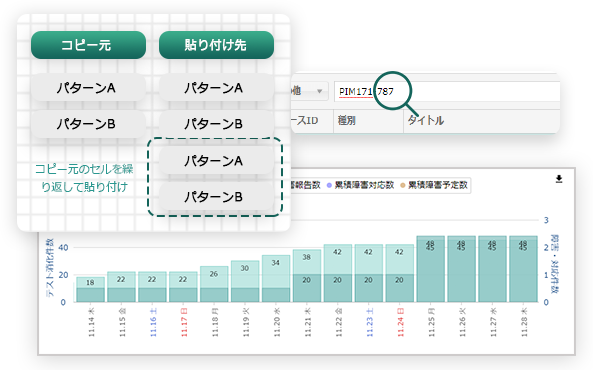
Task: Click the コピー元 green button
Action: 88,45
